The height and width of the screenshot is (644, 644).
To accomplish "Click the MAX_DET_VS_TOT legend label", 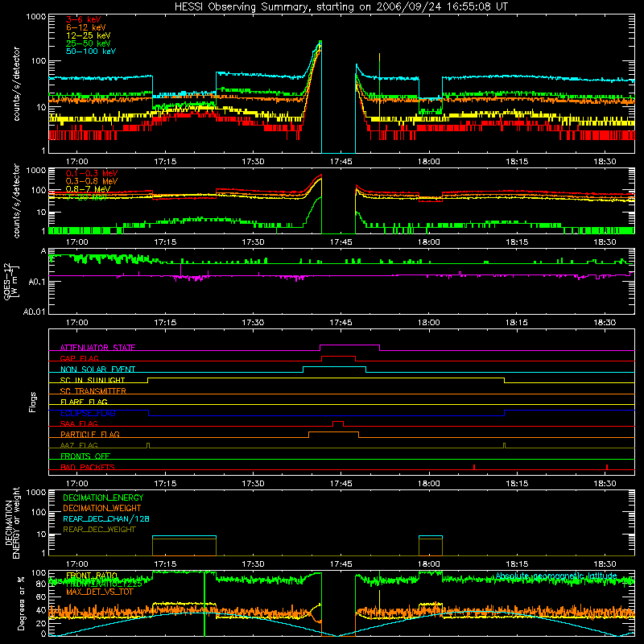I will [x=100, y=592].
